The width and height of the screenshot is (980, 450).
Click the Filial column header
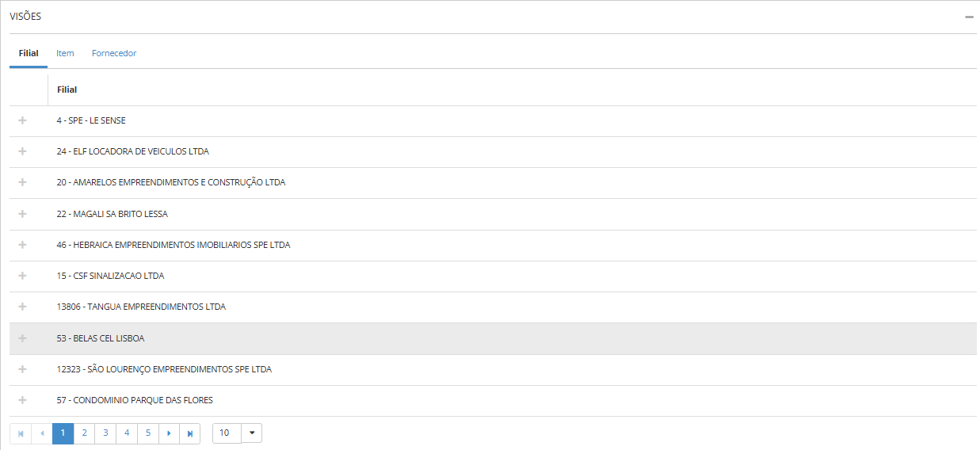point(67,90)
